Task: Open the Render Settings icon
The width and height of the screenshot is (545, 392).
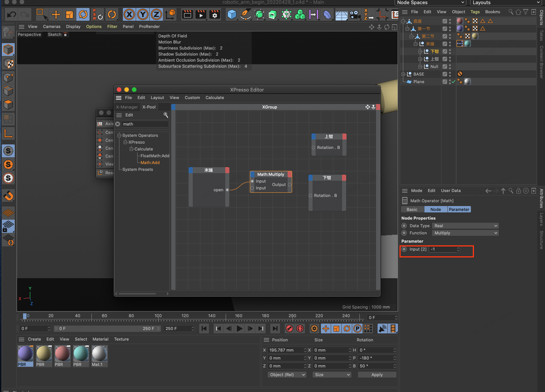Action: coord(215,15)
